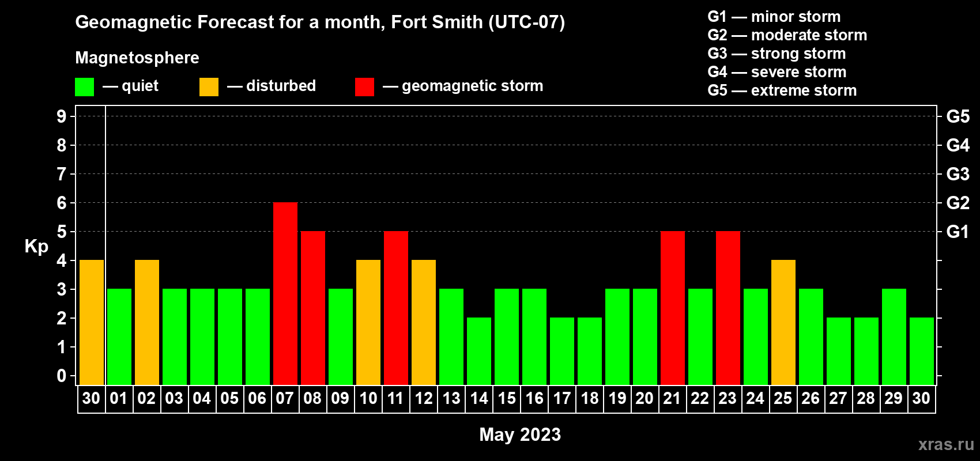Click the red geomagnetic storm legend swatch
The width and height of the screenshot is (980, 461).
364,87
